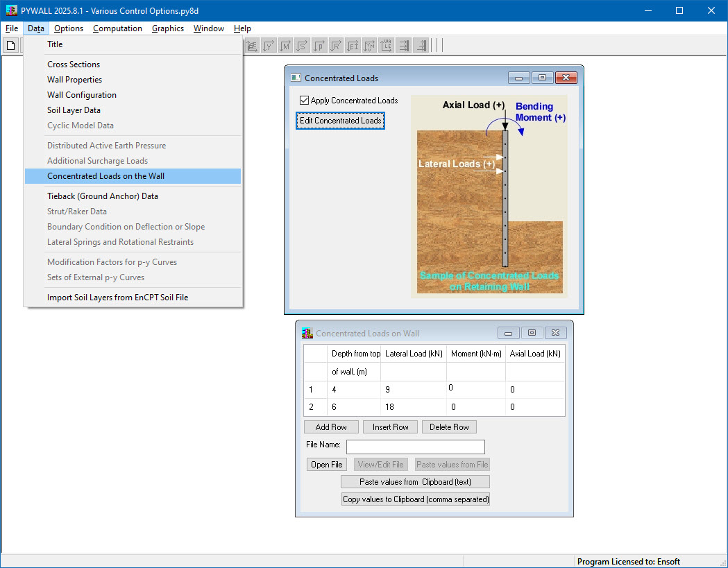Edit the Lateral Load value in row 2
The height and width of the screenshot is (568, 728).
pyautogui.click(x=413, y=407)
